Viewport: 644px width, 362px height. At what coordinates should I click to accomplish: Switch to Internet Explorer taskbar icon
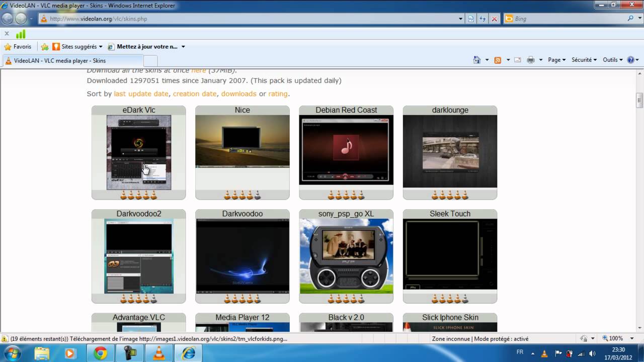pos(189,353)
